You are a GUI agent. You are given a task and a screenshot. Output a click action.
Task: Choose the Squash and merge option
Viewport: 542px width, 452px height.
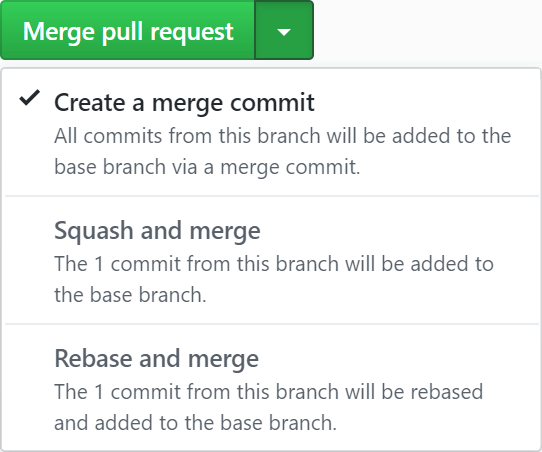(x=272, y=260)
